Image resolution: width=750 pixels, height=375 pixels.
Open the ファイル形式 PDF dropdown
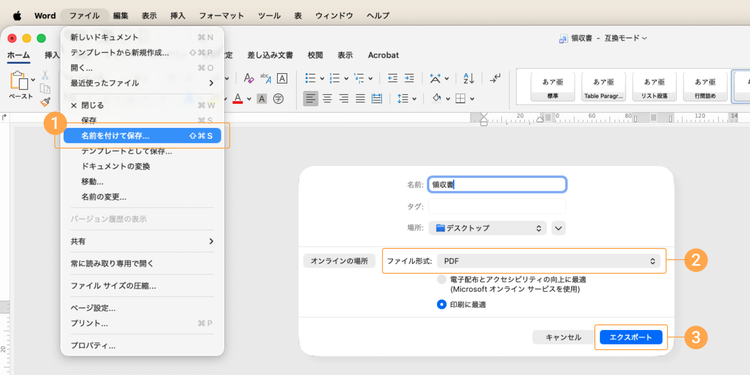tap(549, 261)
